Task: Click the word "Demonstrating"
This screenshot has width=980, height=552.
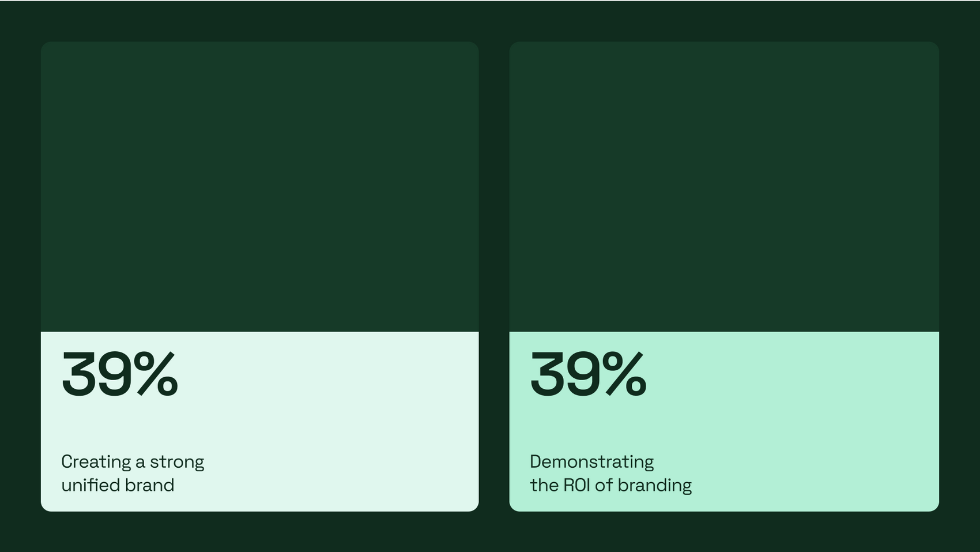Action: tap(592, 462)
